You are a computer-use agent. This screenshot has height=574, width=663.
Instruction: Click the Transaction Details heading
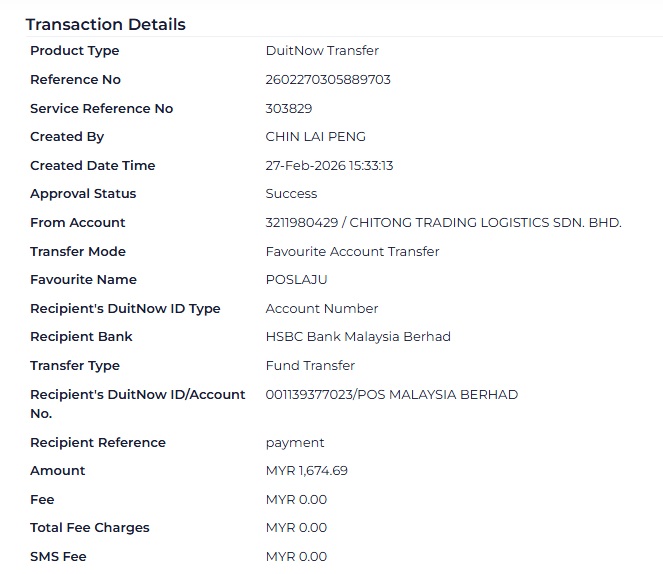click(106, 24)
